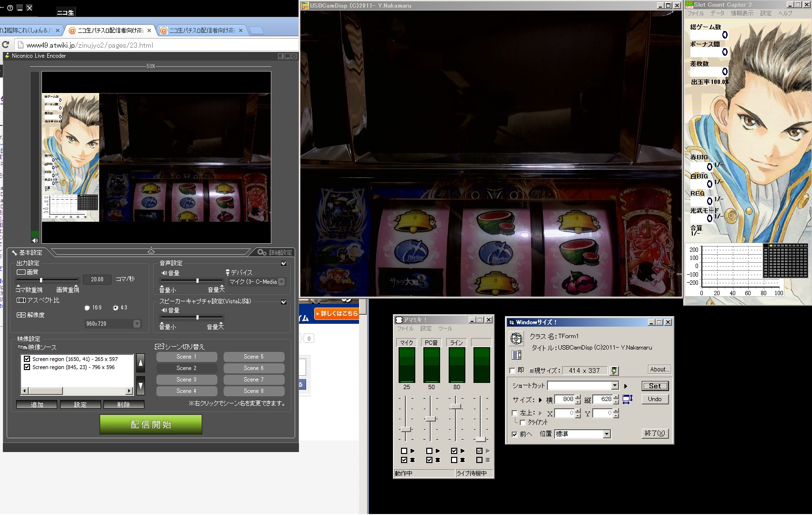This screenshot has height=515, width=812.
Task: Click the Set button in Windowサイズ
Action: 655,386
